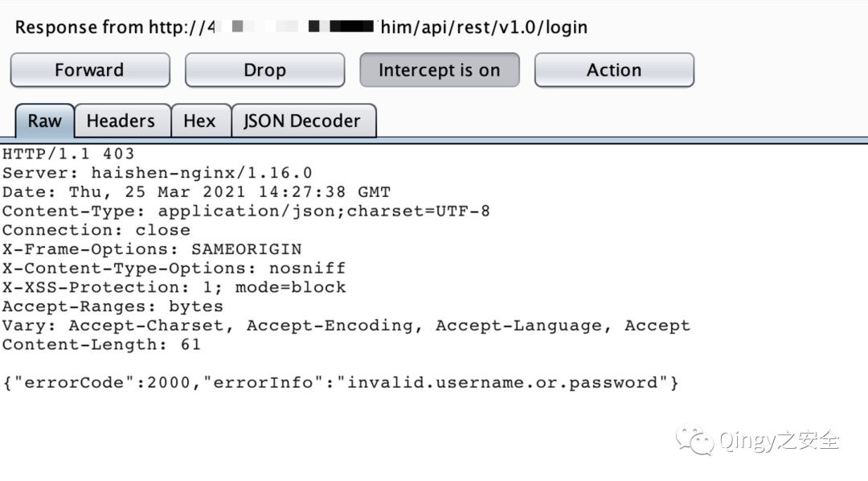Open the Action menu
This screenshot has height=481, width=868.
(x=614, y=70)
